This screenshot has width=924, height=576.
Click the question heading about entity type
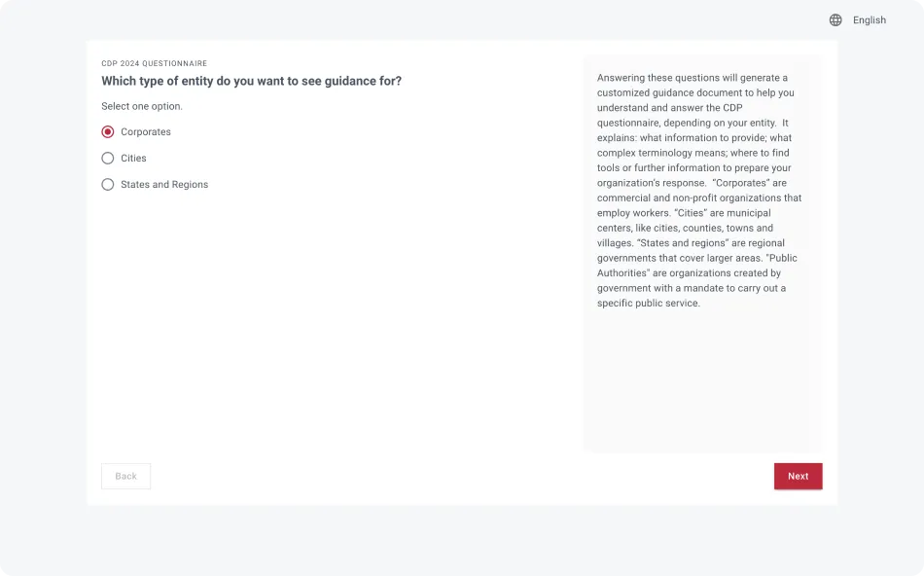(251, 81)
